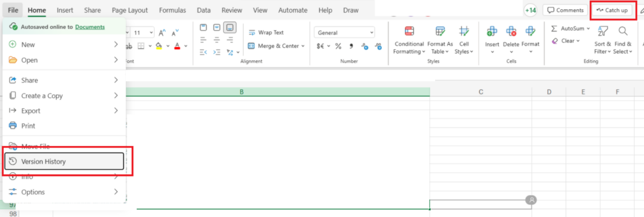Apply top align to cell contents
Viewport: 644px width, 217px height.
point(204,28)
